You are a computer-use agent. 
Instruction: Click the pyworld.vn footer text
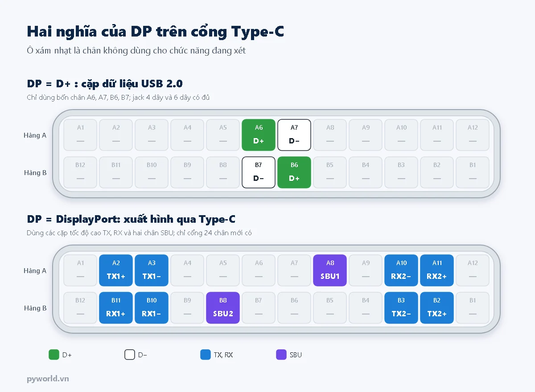coord(48,379)
